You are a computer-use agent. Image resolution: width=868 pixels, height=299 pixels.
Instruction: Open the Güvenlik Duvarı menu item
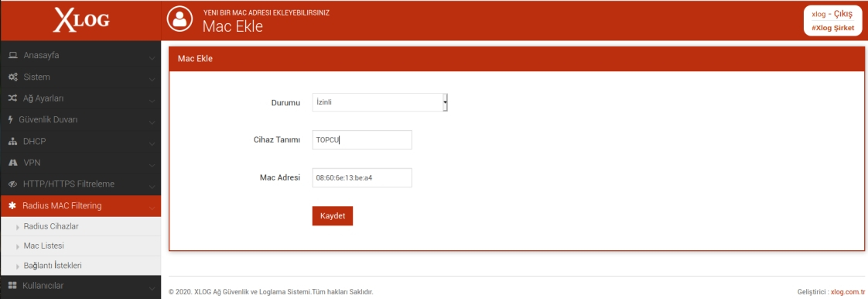click(80, 119)
